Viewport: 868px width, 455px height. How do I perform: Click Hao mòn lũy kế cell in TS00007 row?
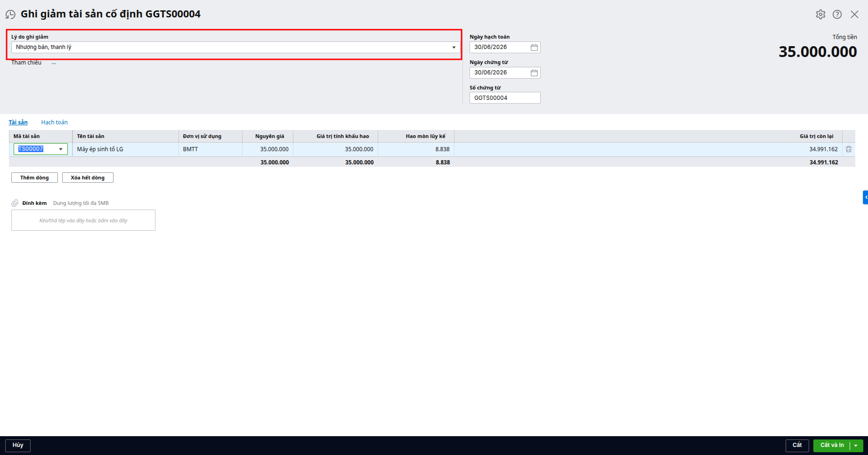416,149
